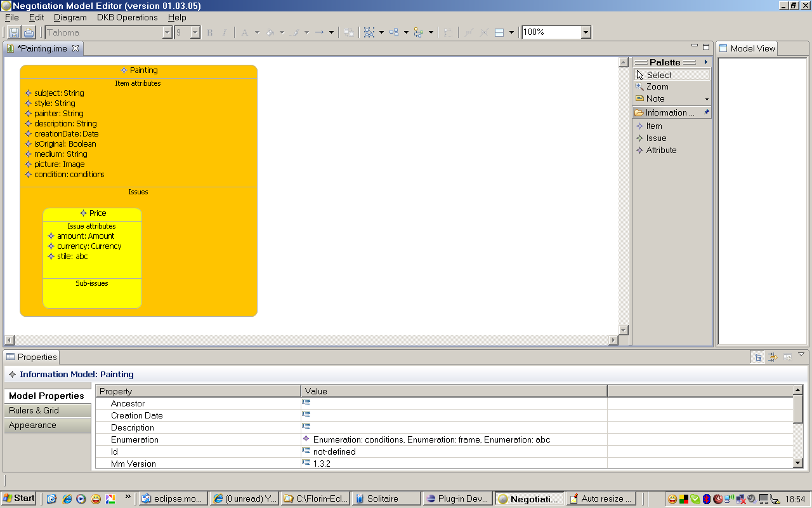Image resolution: width=812 pixels, height=508 pixels.
Task: Open the zoom percentage dropdown
Action: [x=586, y=32]
